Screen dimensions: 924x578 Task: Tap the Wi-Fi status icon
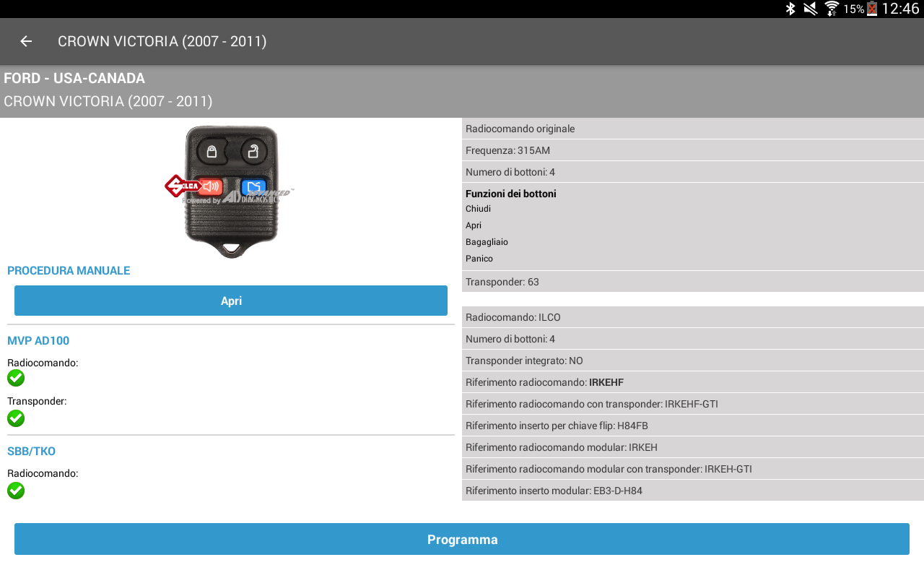832,9
